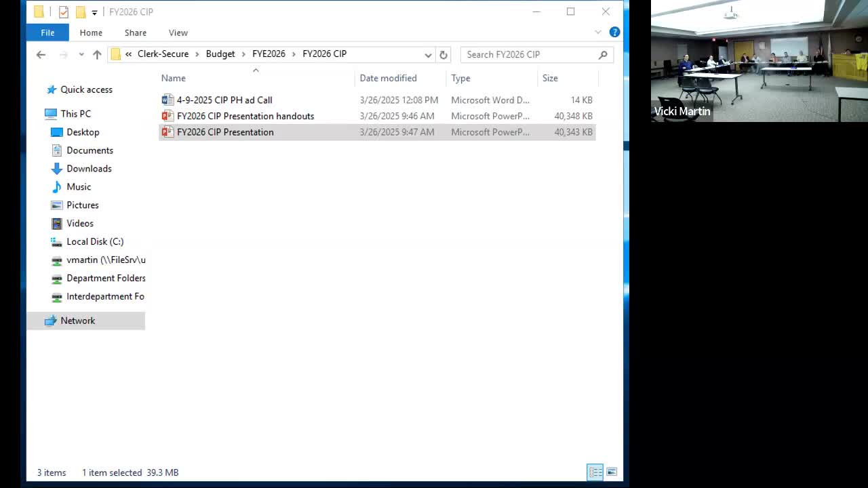
Task: Expand the ribbon with the chevron
Action: [x=597, y=32]
